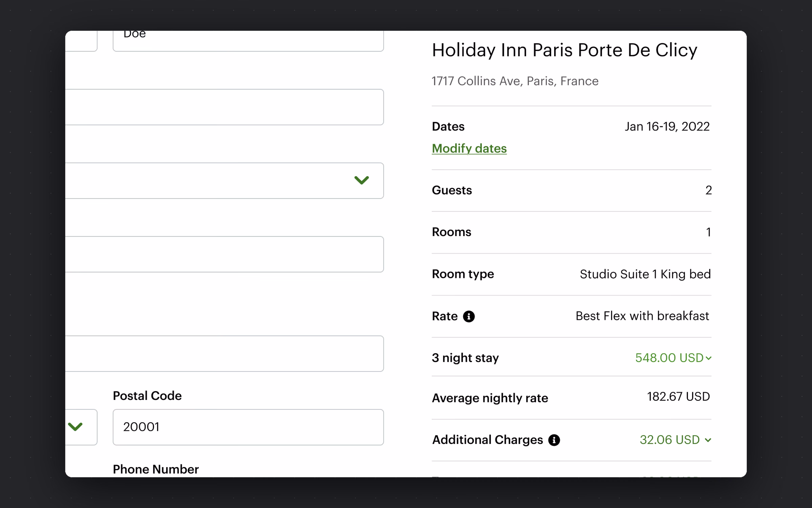Click the empty field above Postal Code
The width and height of the screenshot is (812, 508).
pyautogui.click(x=224, y=354)
